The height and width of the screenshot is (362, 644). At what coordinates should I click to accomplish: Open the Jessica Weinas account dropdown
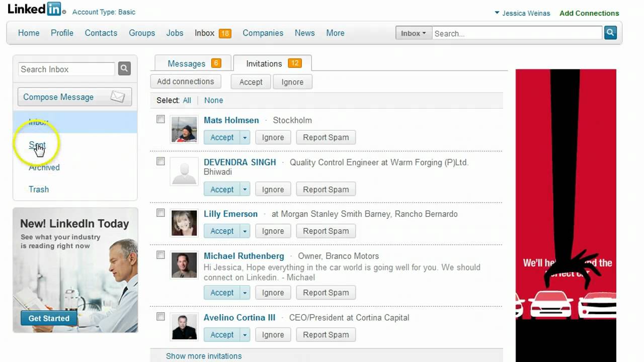pyautogui.click(x=522, y=13)
